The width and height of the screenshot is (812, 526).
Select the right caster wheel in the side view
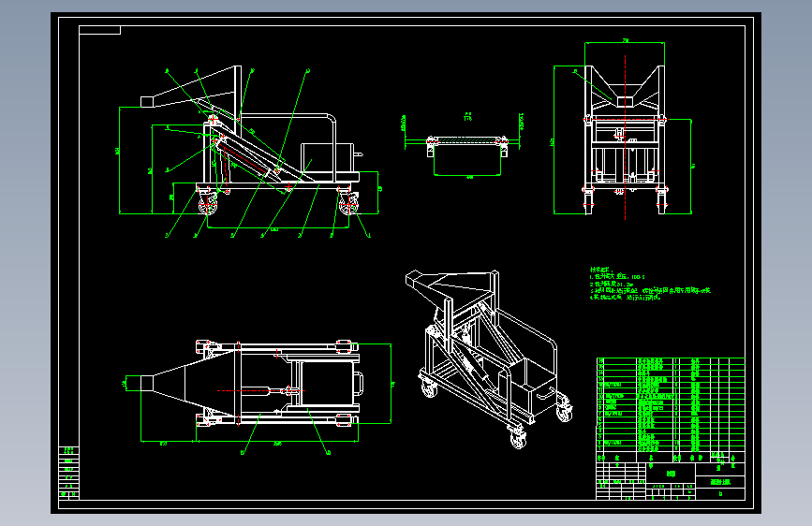(348, 202)
